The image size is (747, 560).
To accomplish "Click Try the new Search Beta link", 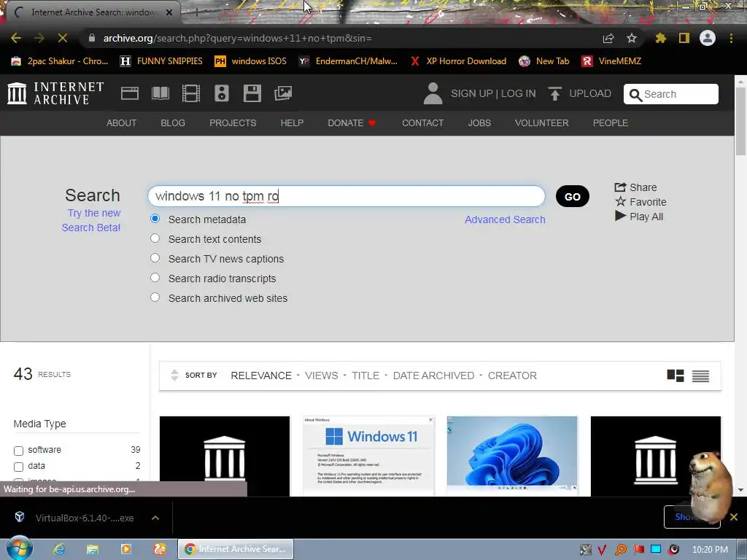I will click(x=91, y=220).
